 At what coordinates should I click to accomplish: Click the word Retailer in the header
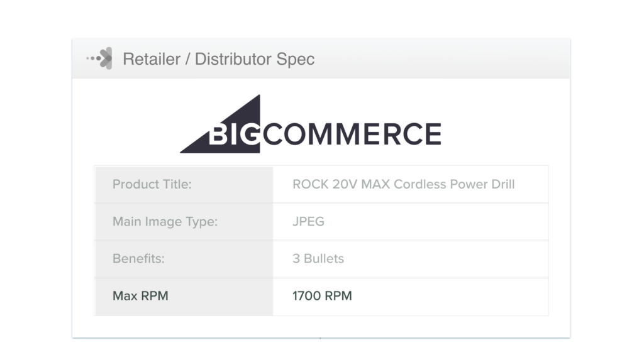coord(152,59)
